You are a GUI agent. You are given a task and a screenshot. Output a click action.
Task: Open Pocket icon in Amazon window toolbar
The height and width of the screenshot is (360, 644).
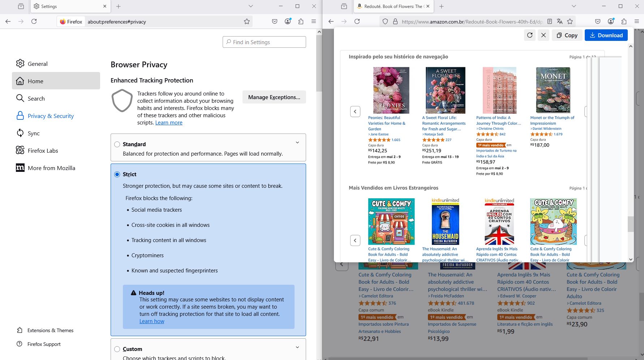click(x=598, y=21)
